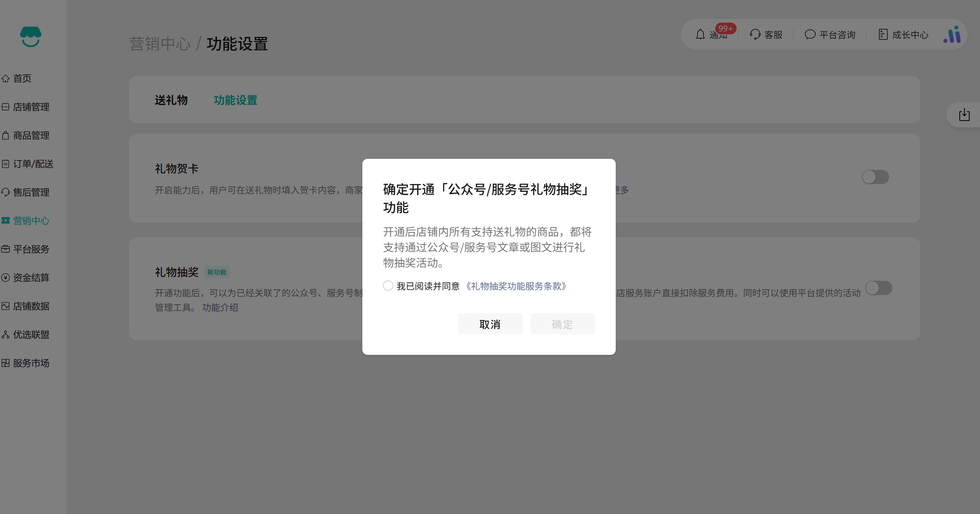This screenshot has height=514, width=980.
Task: Click the 礼物抽奖 heading text
Action: pos(176,272)
